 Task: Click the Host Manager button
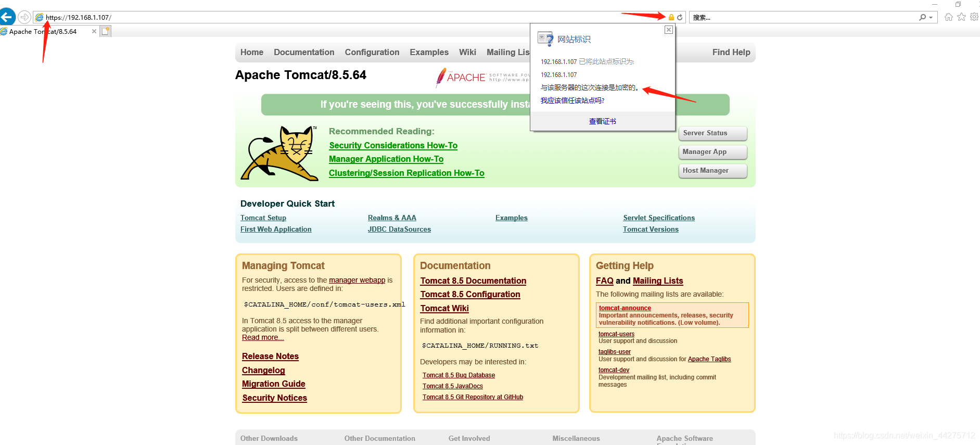coord(712,171)
